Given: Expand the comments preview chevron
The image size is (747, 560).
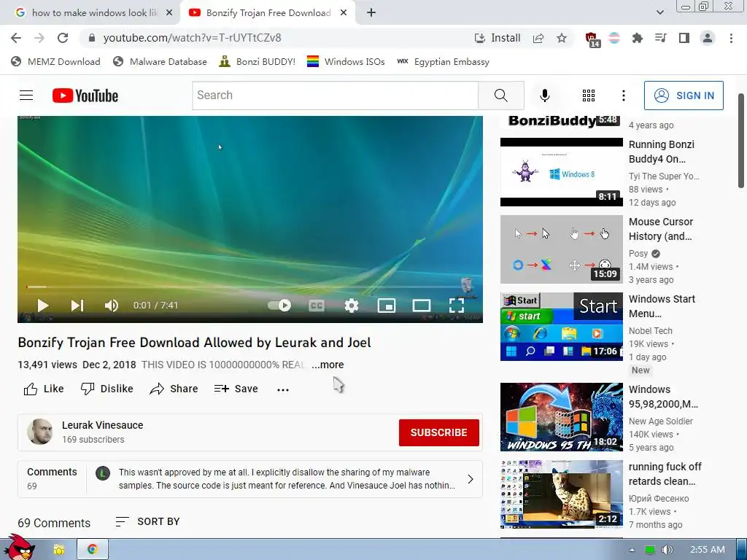Looking at the screenshot, I should 471,479.
